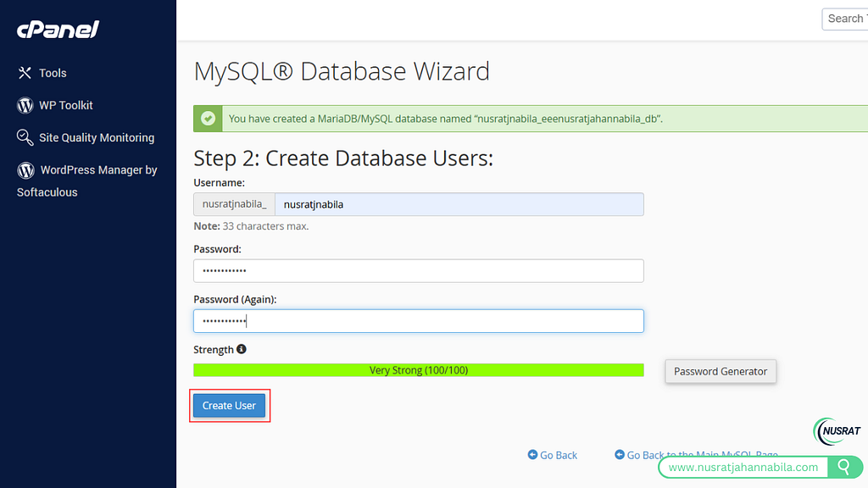
Task: Click the Create User button
Action: [x=229, y=406]
